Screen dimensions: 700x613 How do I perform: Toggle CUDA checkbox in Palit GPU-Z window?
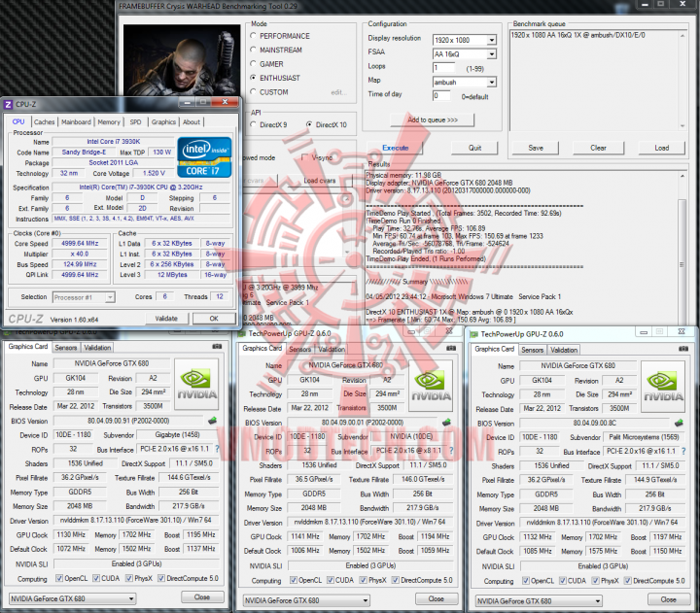(563, 580)
